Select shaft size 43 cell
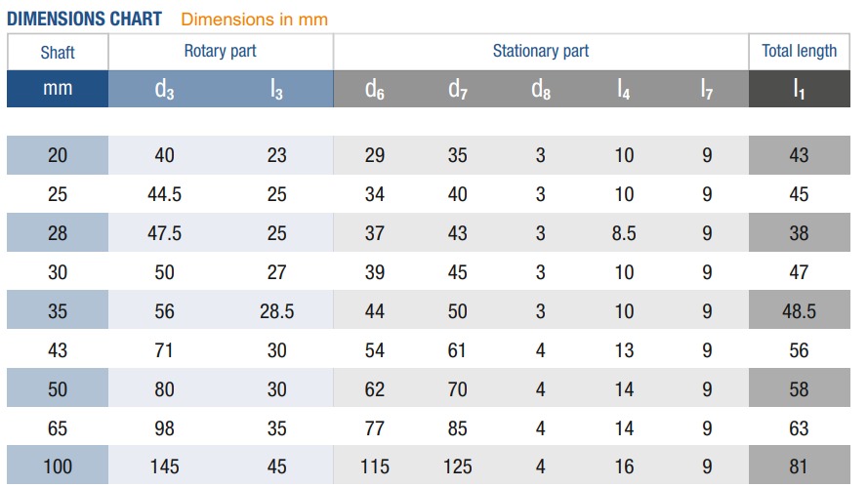This screenshot has width=868, height=487. [x=58, y=350]
